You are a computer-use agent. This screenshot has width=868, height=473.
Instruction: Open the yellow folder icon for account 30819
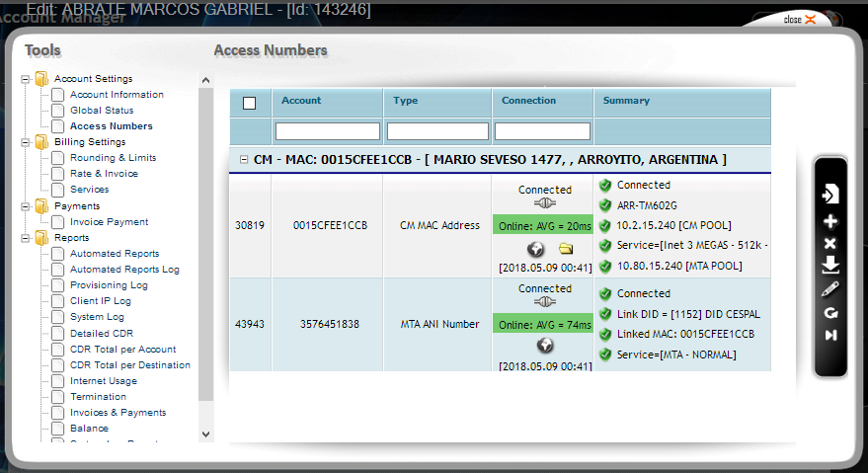point(566,249)
